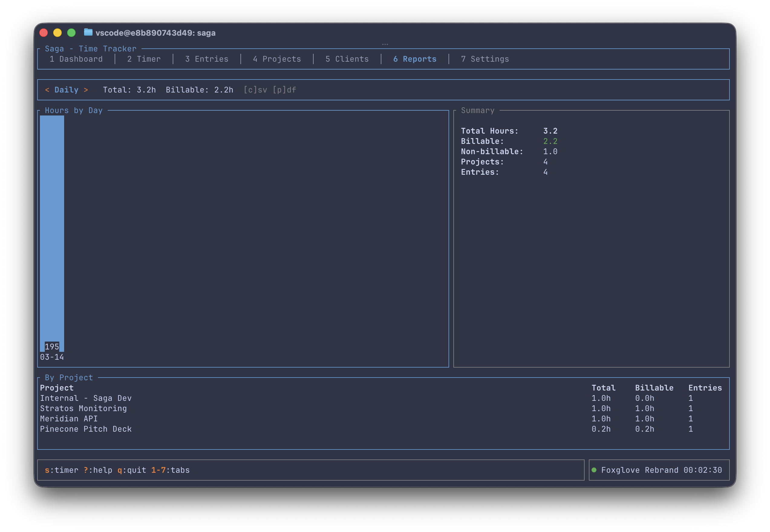The image size is (770, 532).
Task: Go to the Entries tab
Action: [207, 59]
